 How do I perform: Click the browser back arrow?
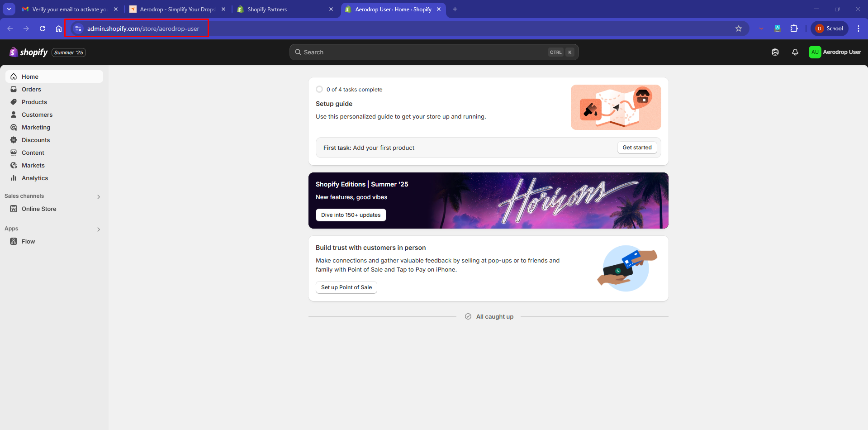click(10, 29)
